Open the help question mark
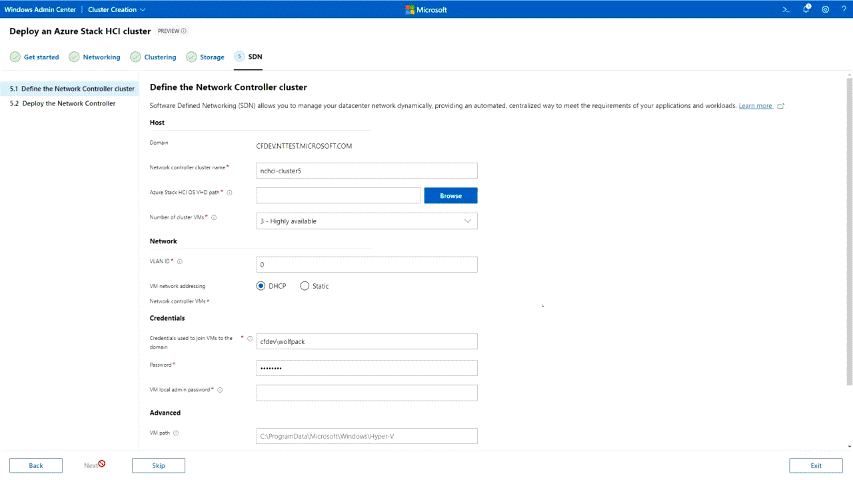Viewport: 853px width, 480px height. pos(844,9)
